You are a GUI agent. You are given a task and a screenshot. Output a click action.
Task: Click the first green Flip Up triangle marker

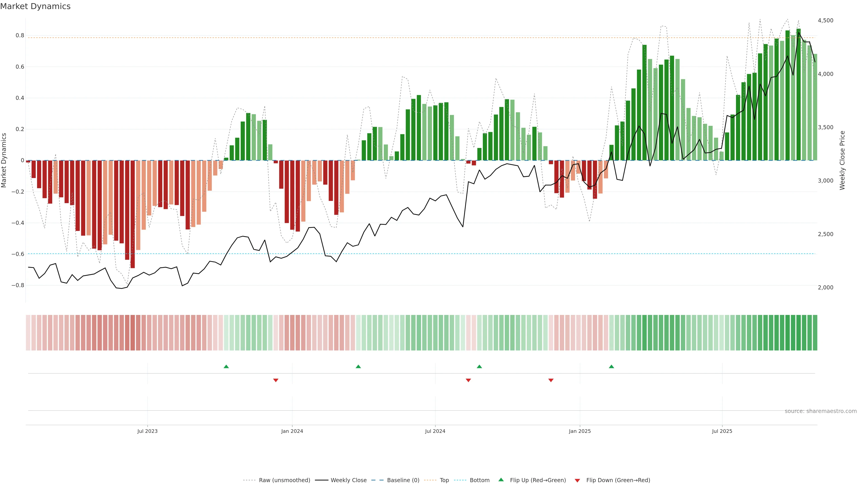226,366
